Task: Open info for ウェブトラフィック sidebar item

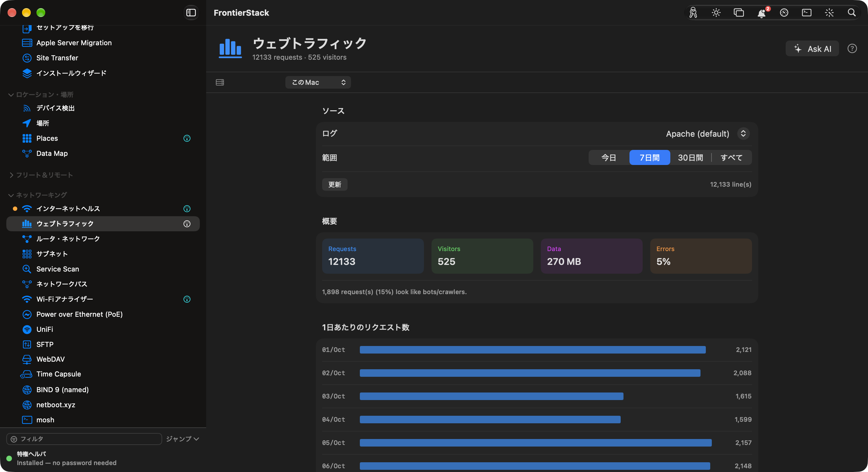Action: 187,224
